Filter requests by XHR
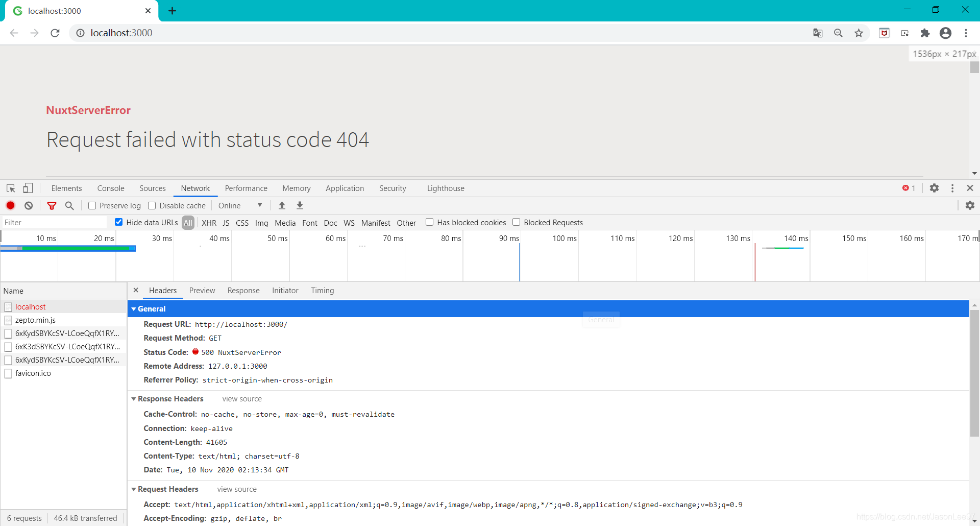The width and height of the screenshot is (980, 526). click(209, 223)
